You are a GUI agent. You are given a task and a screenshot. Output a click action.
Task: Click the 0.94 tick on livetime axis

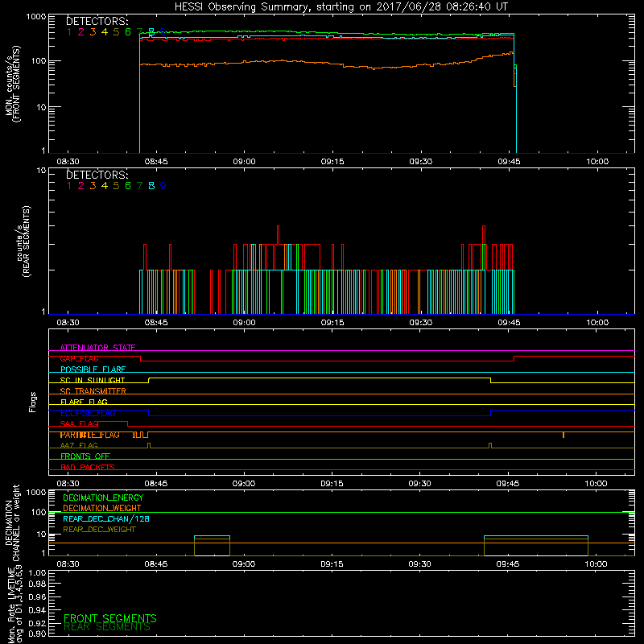click(x=37, y=610)
